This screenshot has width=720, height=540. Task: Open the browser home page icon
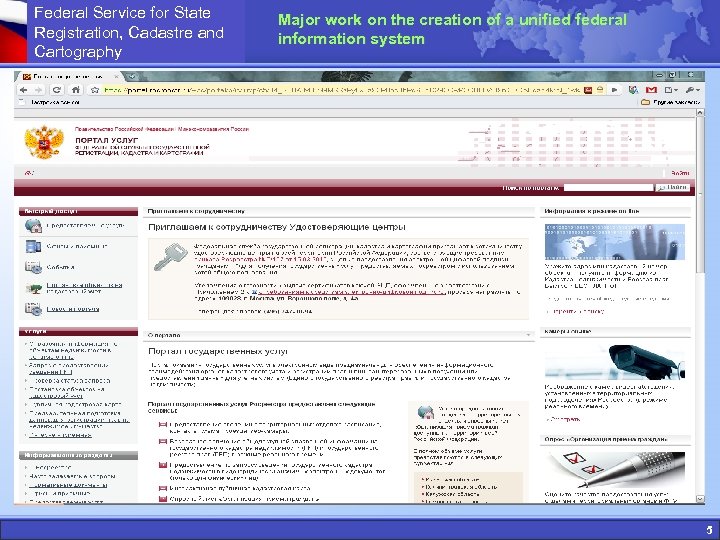(76, 90)
